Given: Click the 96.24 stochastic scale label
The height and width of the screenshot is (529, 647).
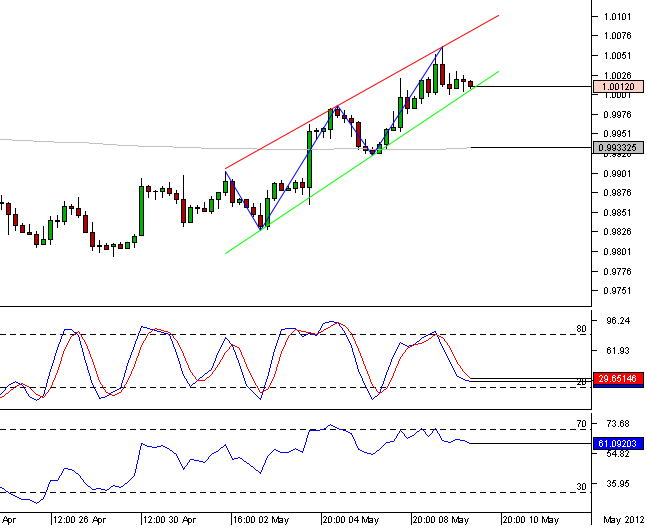Looking at the screenshot, I should pos(618,321).
